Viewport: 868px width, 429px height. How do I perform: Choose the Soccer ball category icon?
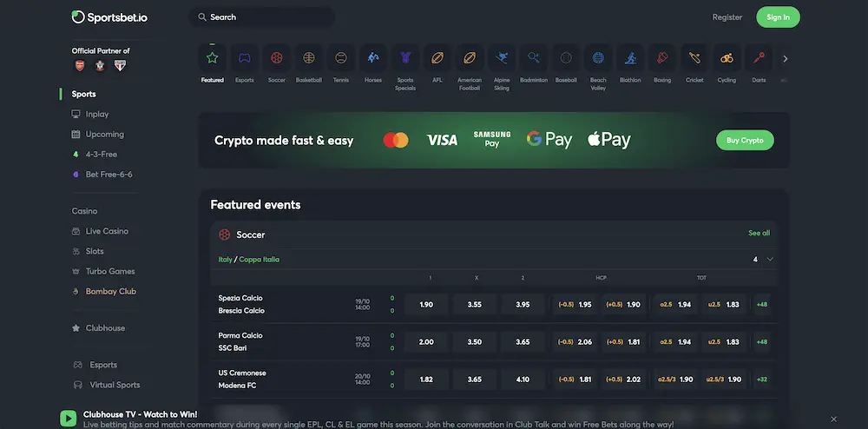pos(277,57)
